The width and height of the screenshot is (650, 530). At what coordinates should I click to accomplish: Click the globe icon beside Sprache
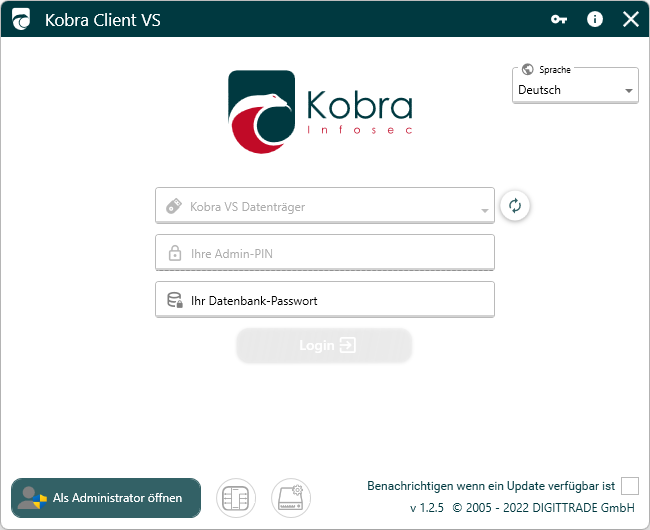click(x=527, y=70)
